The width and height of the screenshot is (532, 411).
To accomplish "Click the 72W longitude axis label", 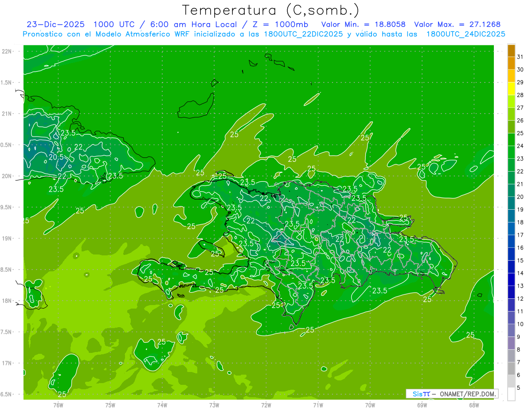I will point(266,405).
